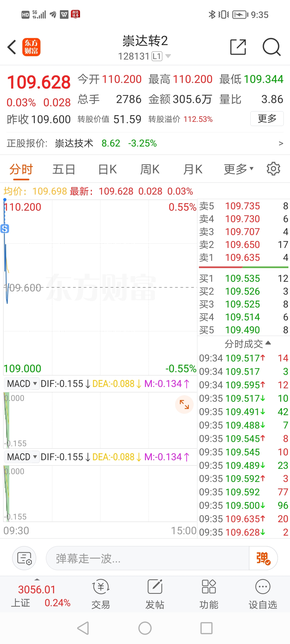The width and height of the screenshot is (290, 644).
Task: Tap the blue S marker on chart
Action: click(5, 229)
